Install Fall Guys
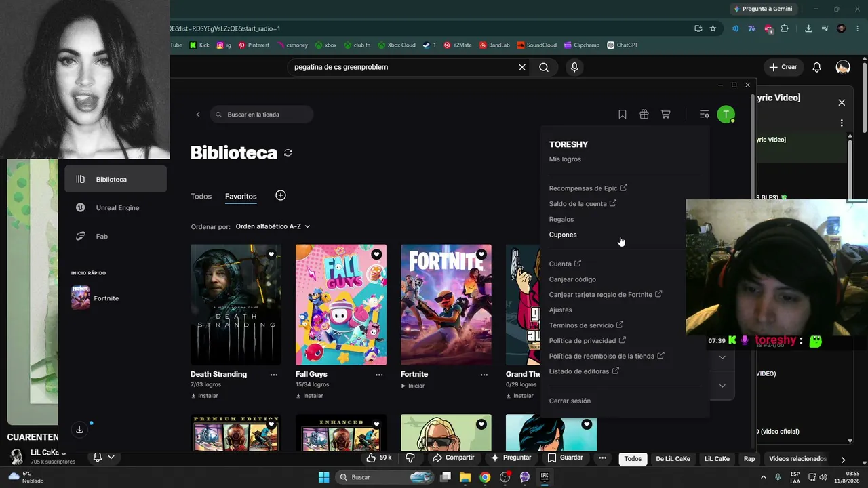The width and height of the screenshot is (868, 488). 309,396
